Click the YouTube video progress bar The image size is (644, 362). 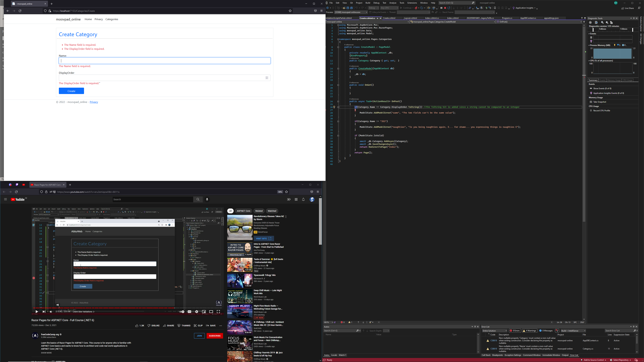[x=127, y=308]
